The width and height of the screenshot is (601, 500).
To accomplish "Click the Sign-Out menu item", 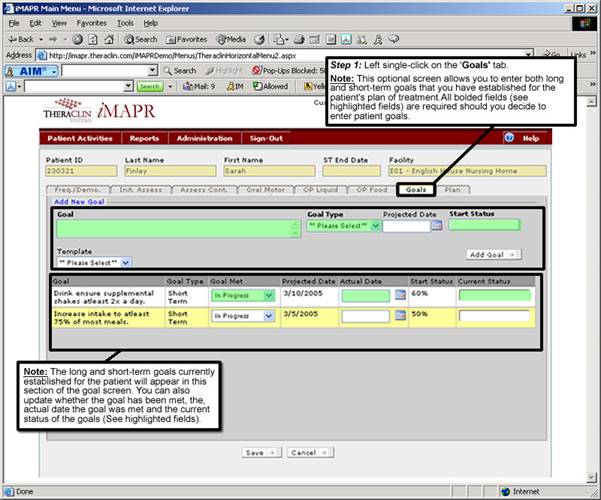I will [266, 138].
